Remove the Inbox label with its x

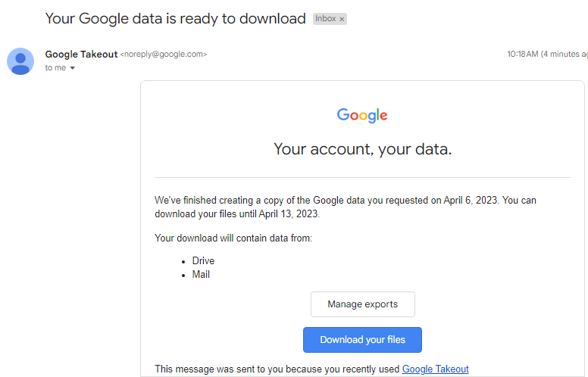pyautogui.click(x=342, y=19)
